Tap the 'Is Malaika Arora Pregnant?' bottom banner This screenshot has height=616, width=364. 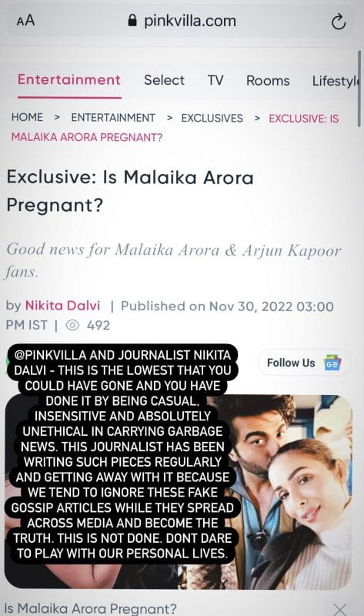[x=91, y=609]
